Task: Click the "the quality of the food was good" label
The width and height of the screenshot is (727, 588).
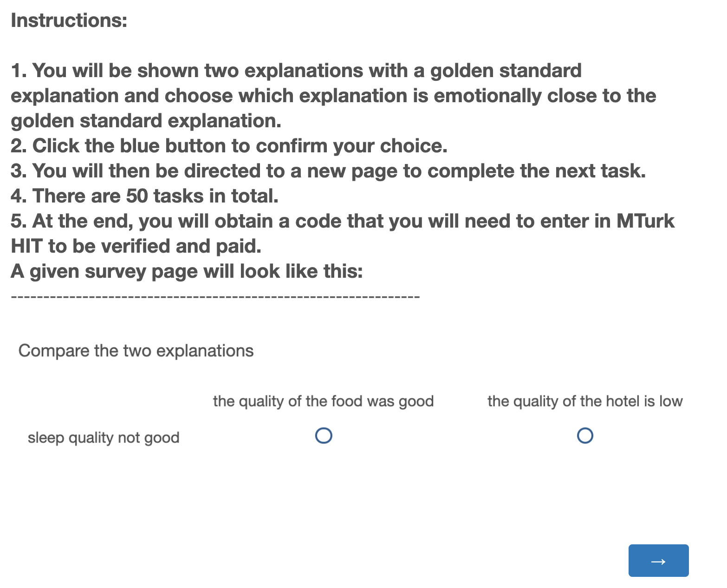Action: pos(323,401)
